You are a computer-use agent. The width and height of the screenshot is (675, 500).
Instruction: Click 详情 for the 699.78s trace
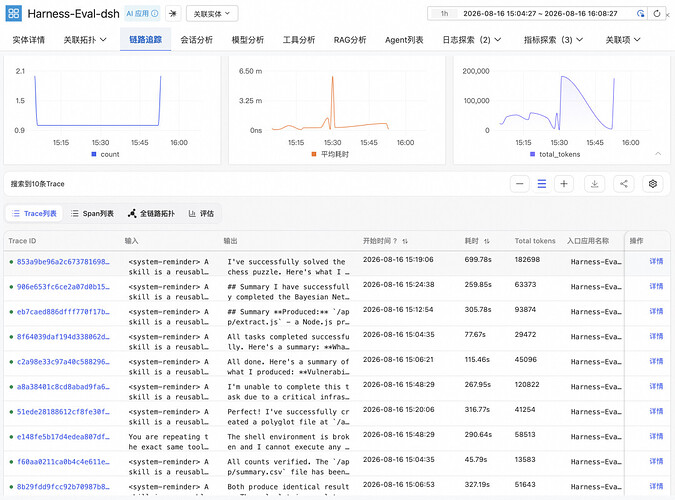(656, 261)
